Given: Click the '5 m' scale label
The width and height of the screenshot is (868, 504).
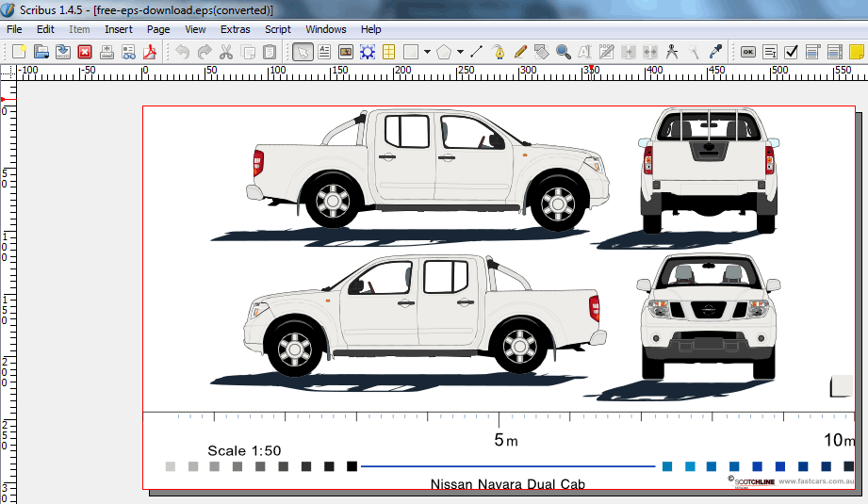Looking at the screenshot, I should (506, 440).
